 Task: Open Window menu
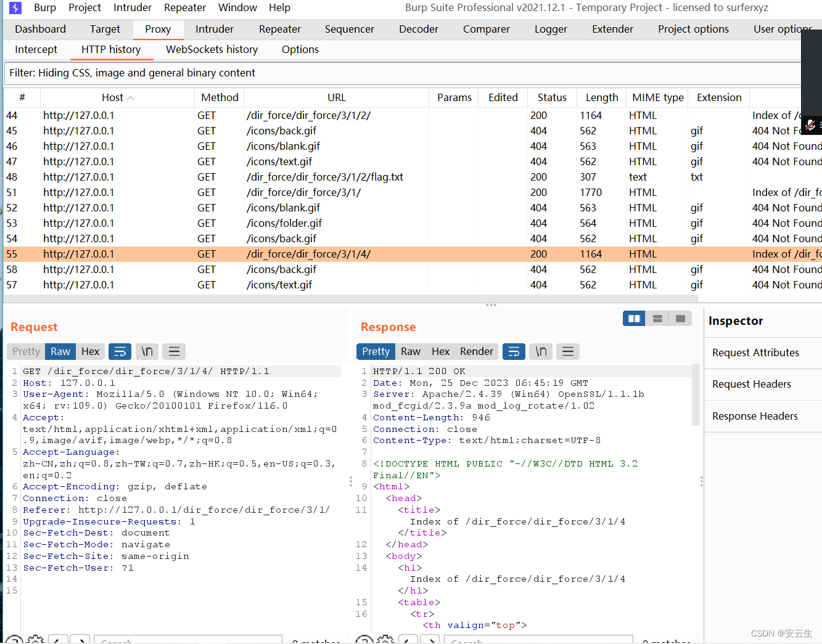click(237, 7)
